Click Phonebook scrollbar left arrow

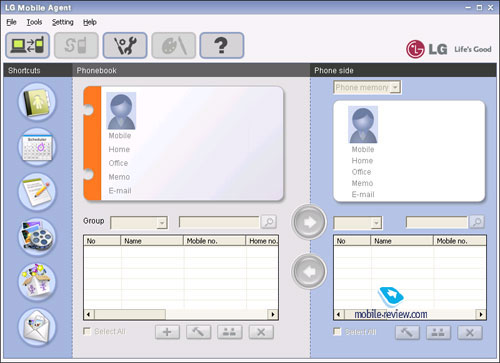pos(89,314)
